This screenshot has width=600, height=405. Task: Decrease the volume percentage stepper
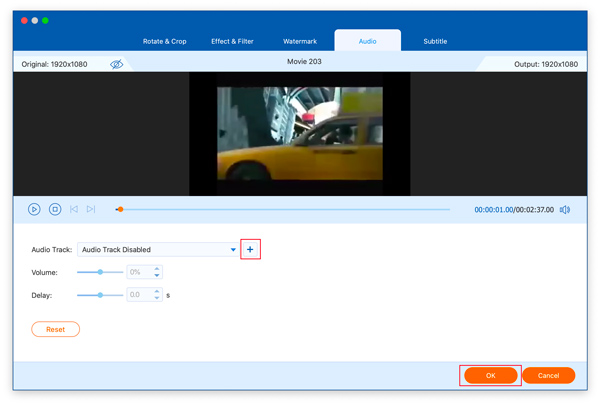pos(157,275)
